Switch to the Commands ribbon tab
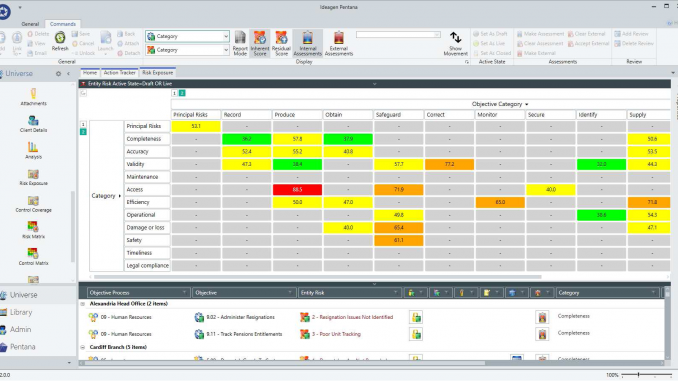Image resolution: width=678 pixels, height=381 pixels. click(63, 24)
